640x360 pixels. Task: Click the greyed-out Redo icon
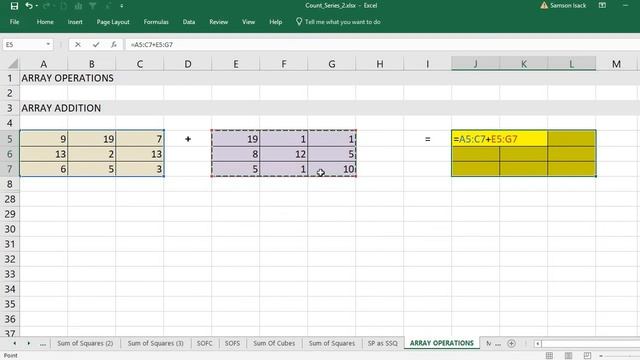(x=46, y=6)
